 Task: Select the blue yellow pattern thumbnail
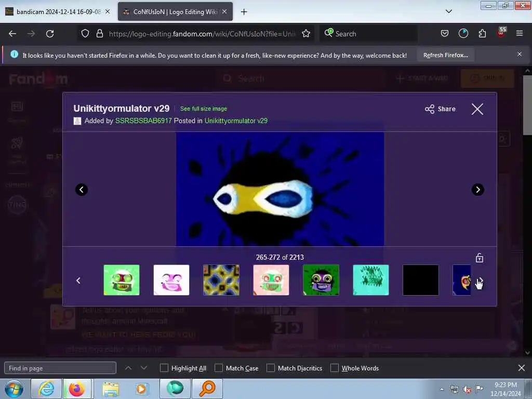tap(221, 280)
